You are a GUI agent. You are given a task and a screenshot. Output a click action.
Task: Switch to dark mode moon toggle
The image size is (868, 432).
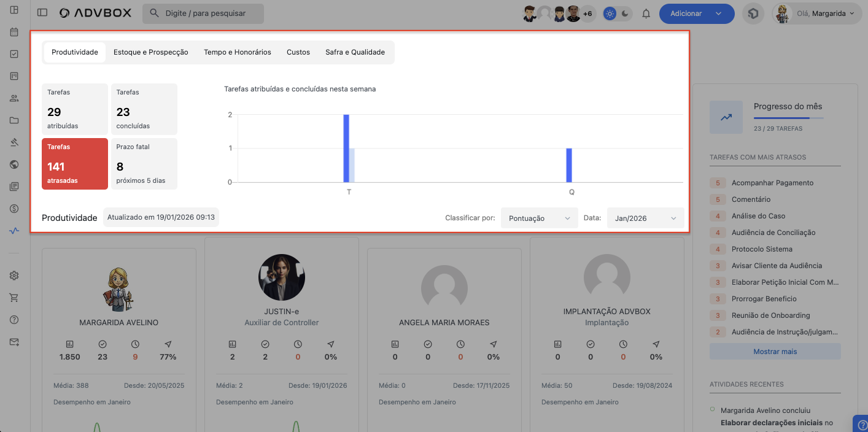coord(625,13)
